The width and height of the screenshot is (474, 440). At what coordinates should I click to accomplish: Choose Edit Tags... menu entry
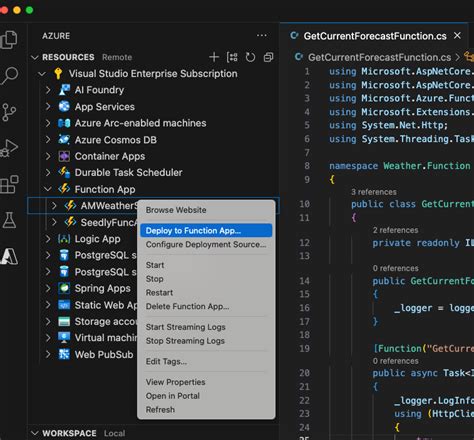click(206, 361)
